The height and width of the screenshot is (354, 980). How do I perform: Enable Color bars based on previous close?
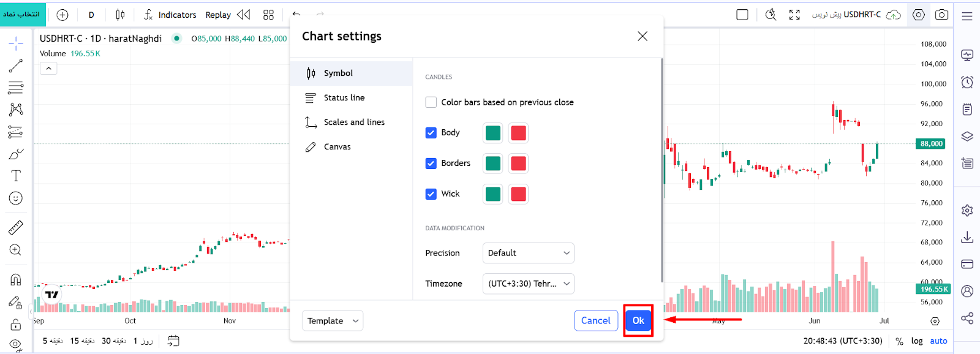pos(431,102)
